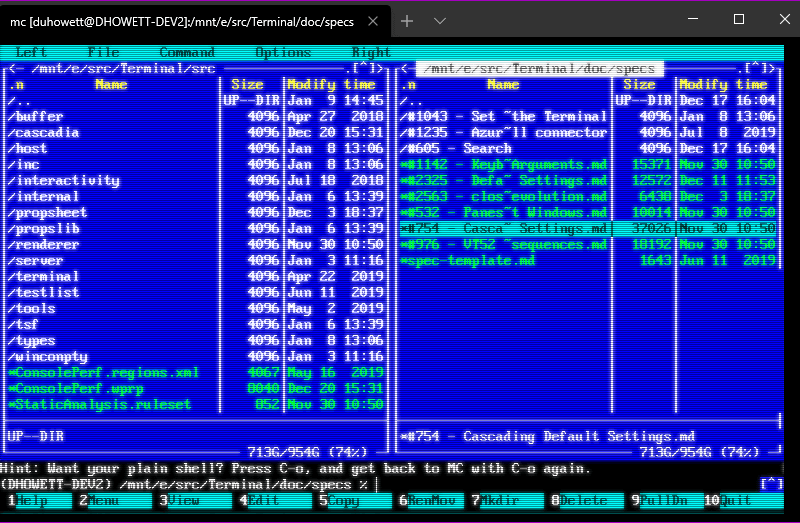Click the 5Copy function key button
Viewport: 800px width, 523px height.
click(x=339, y=501)
